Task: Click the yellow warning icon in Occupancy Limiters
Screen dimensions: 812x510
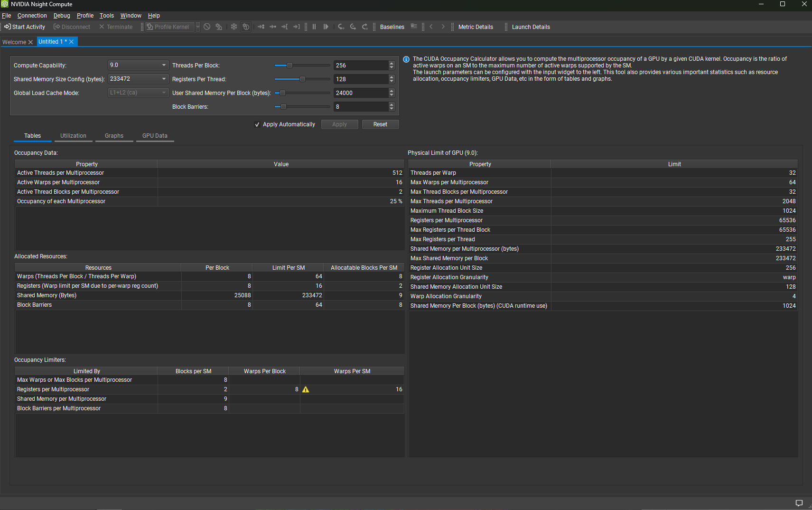Action: point(306,389)
